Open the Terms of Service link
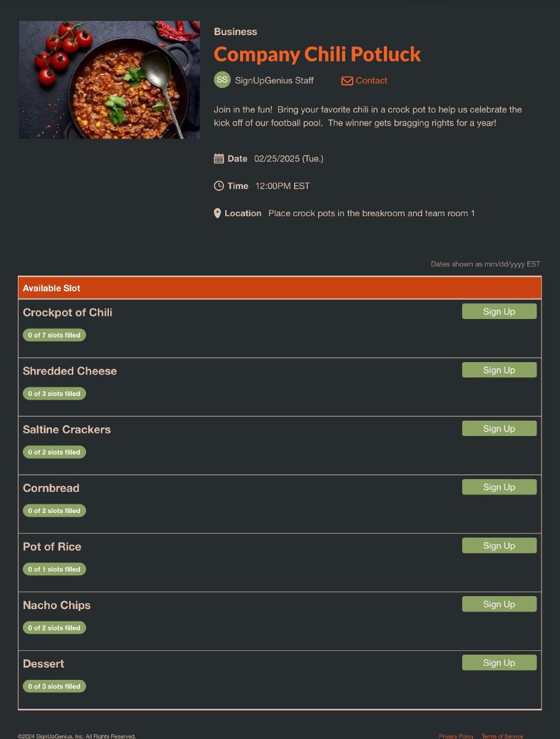This screenshot has height=739, width=560. pos(502,736)
